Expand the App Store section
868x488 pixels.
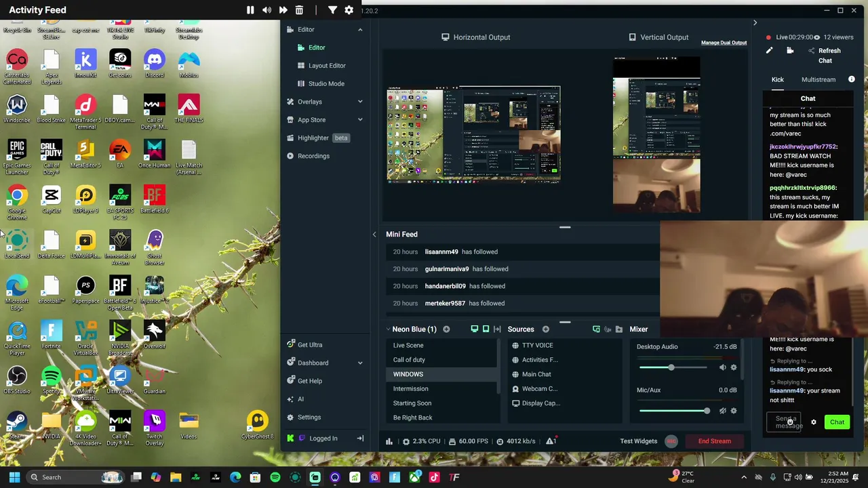360,120
